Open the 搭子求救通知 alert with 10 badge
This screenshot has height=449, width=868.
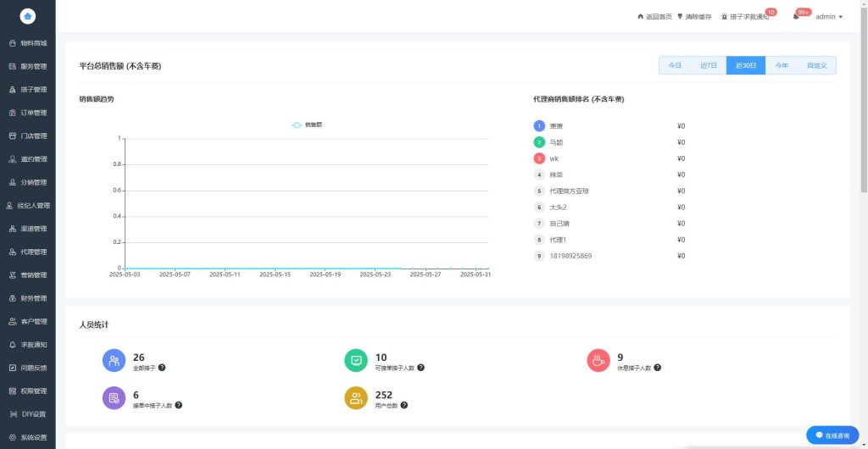point(745,17)
